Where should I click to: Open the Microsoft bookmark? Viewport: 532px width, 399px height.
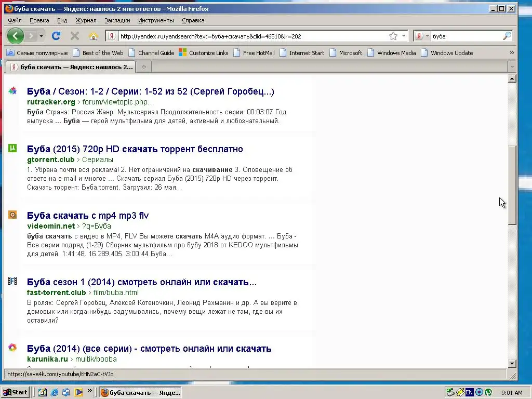point(345,53)
